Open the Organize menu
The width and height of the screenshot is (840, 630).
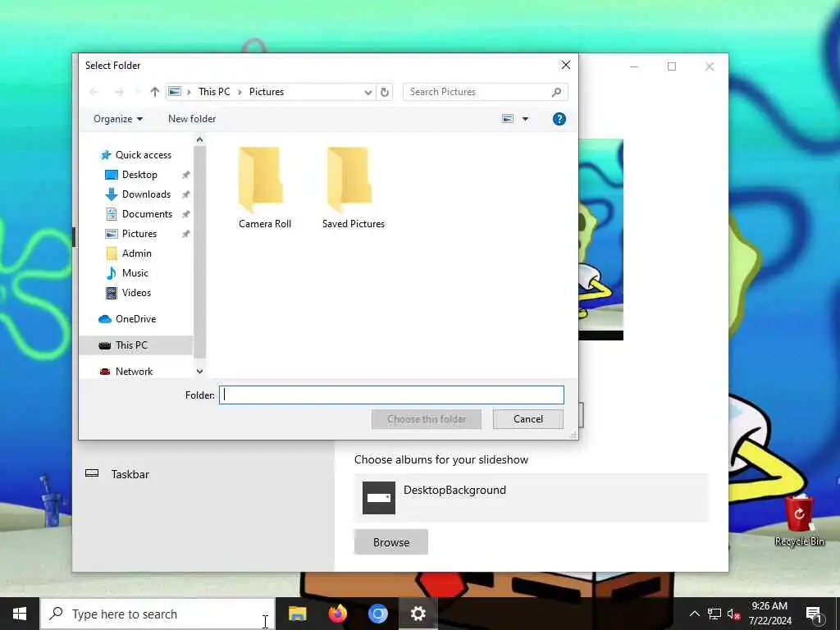pos(118,119)
